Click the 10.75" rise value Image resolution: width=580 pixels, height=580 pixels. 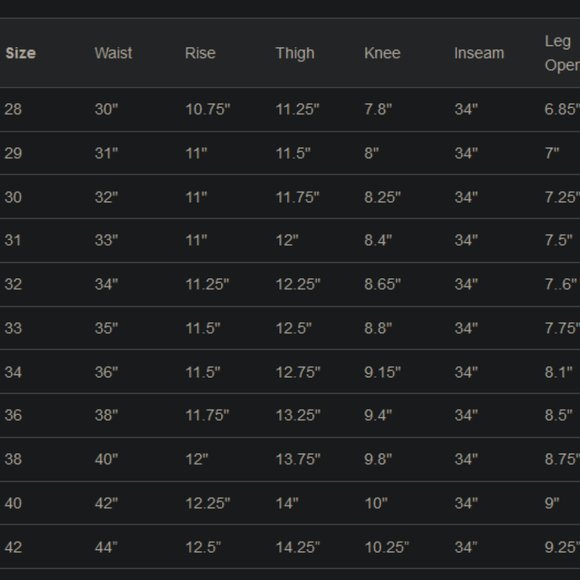(x=208, y=109)
